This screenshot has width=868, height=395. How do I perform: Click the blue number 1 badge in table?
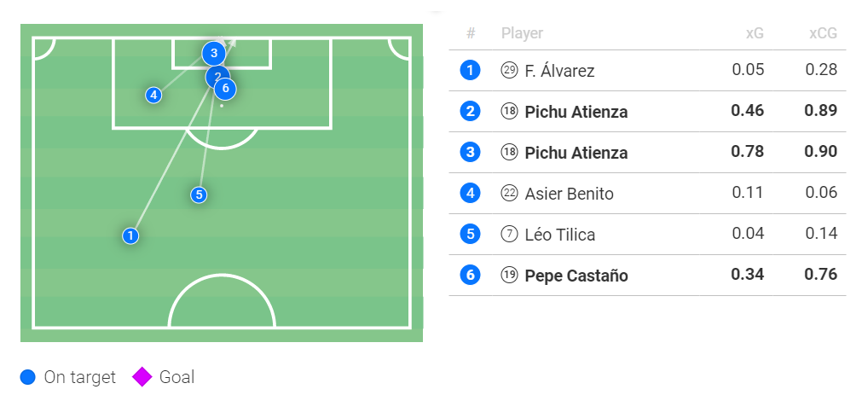coord(469,71)
